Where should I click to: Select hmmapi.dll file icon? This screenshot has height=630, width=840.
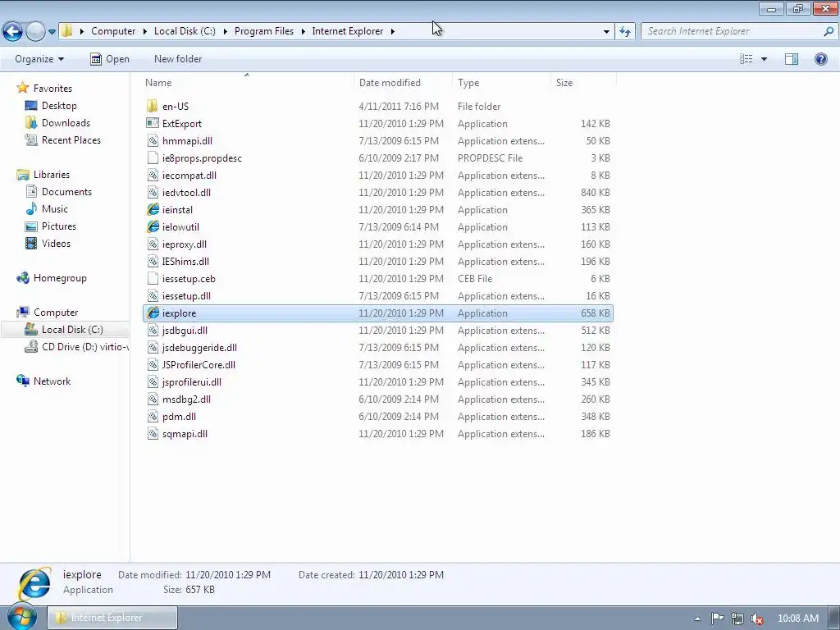pyautogui.click(x=153, y=141)
